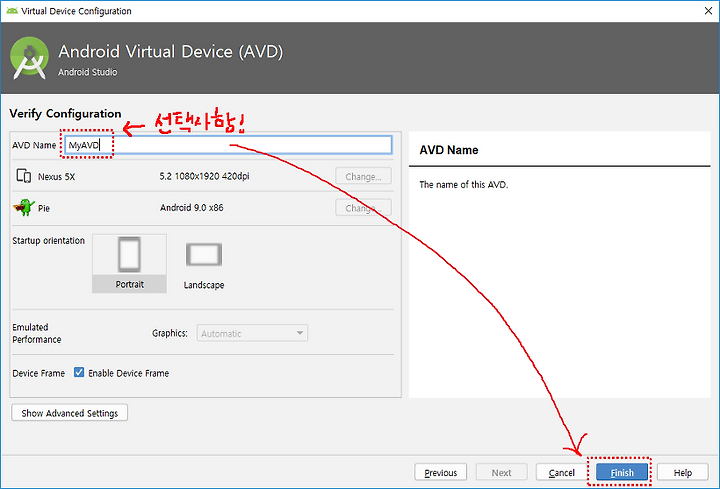Click the 'Pie' label

(44, 208)
